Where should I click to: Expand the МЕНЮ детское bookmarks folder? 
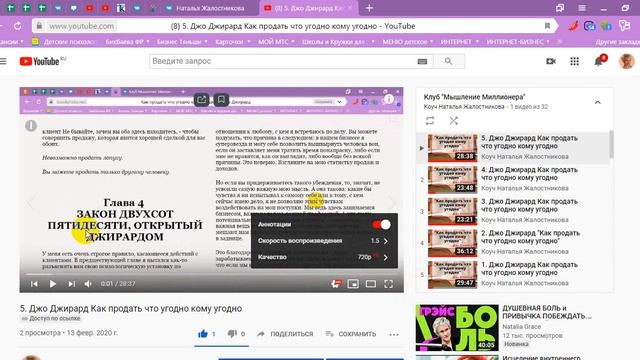pos(408,42)
